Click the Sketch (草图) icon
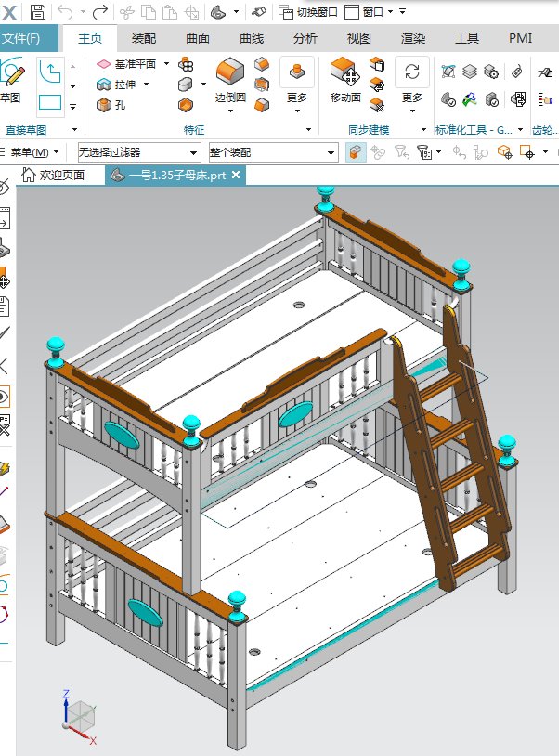The height and width of the screenshot is (756, 559). click(x=11, y=78)
